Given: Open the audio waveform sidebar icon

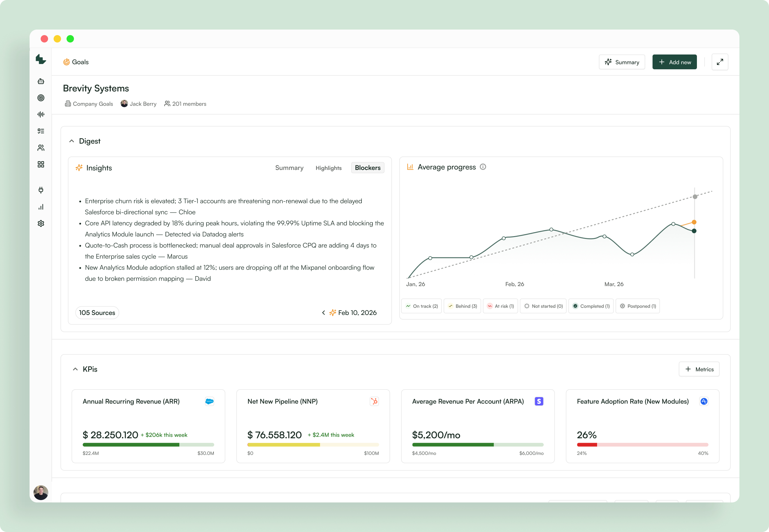Looking at the screenshot, I should (41, 114).
